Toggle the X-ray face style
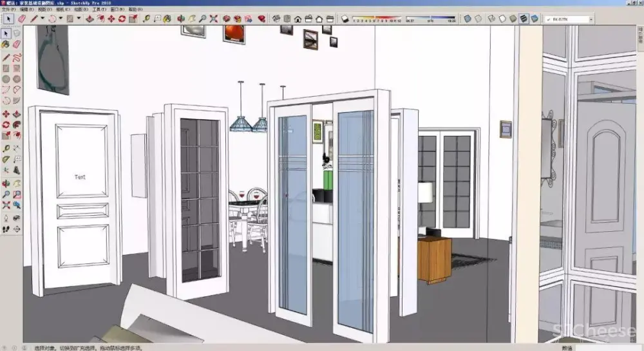Screen dimensions: 644x351 467,19
